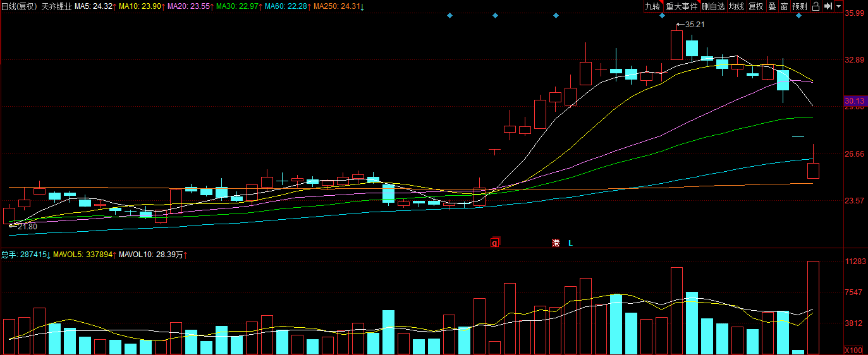
Task: Click the second blue diamond event marker
Action: click(x=495, y=15)
